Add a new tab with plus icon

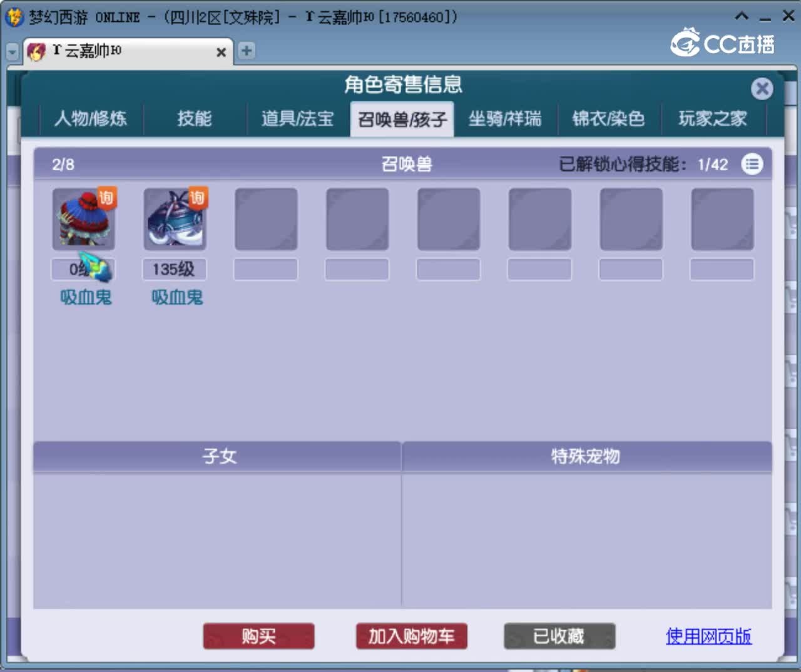(247, 51)
